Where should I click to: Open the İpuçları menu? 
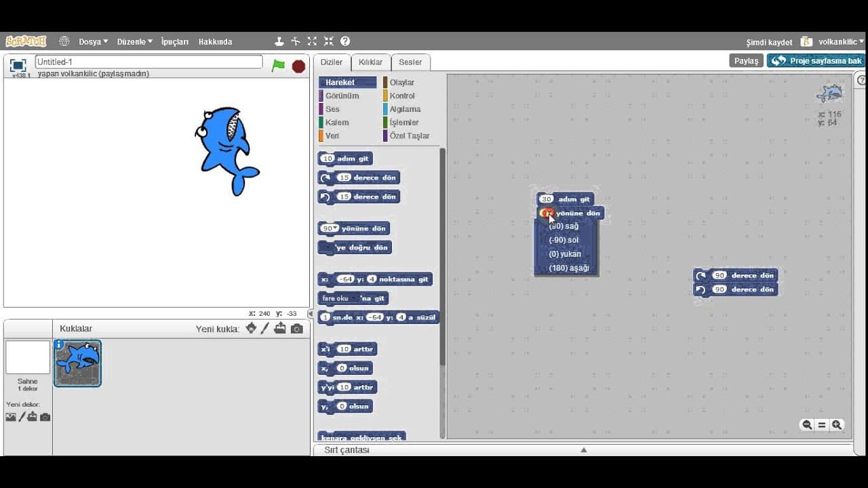click(175, 41)
